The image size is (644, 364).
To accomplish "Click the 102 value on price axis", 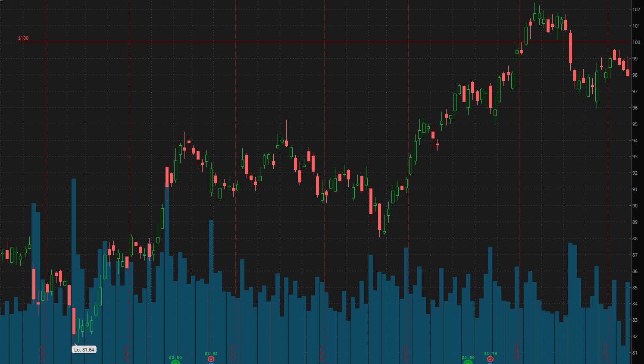I will [636, 9].
